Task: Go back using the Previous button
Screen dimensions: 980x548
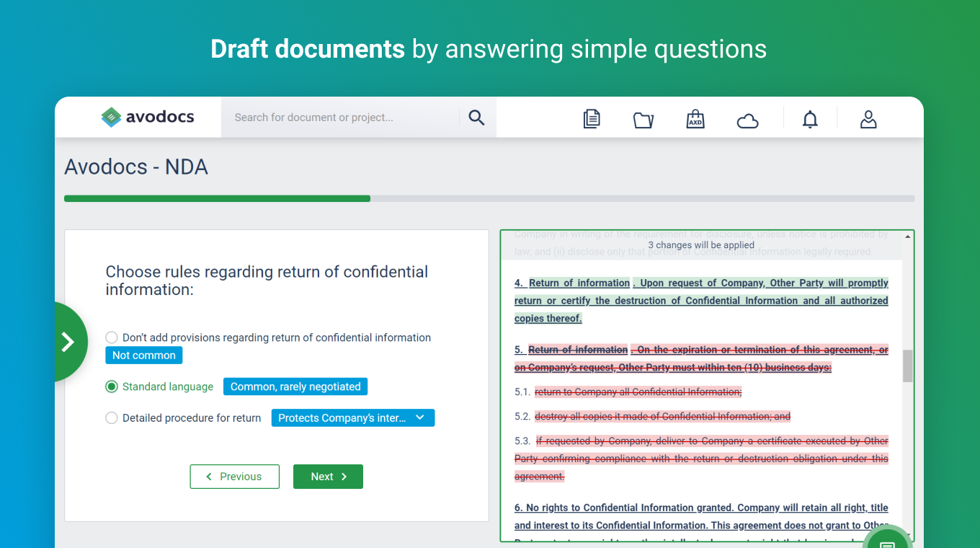Action: (x=234, y=477)
